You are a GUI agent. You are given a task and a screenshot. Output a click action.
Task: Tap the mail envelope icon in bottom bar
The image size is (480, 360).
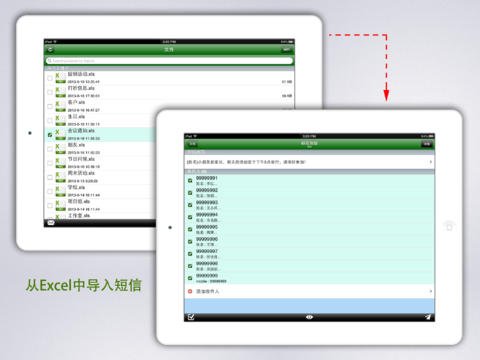[51, 223]
